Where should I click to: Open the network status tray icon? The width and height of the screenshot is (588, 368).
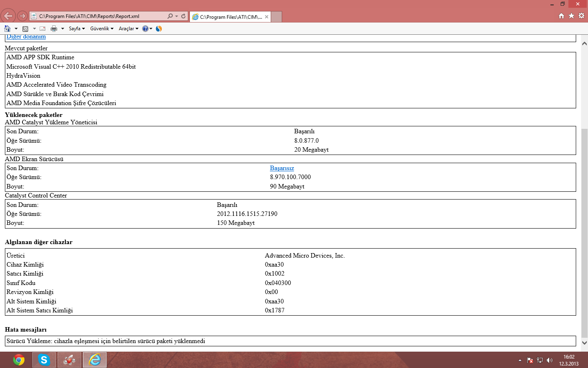click(540, 360)
